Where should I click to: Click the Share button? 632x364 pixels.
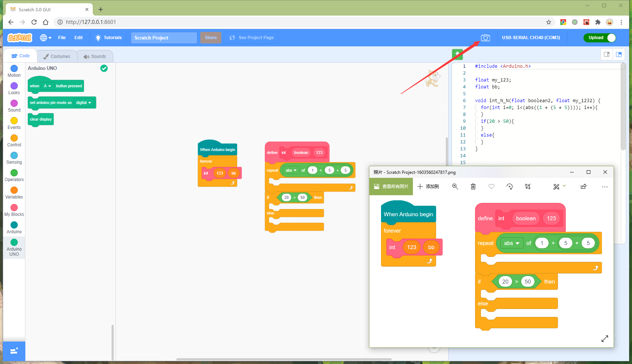[211, 38]
